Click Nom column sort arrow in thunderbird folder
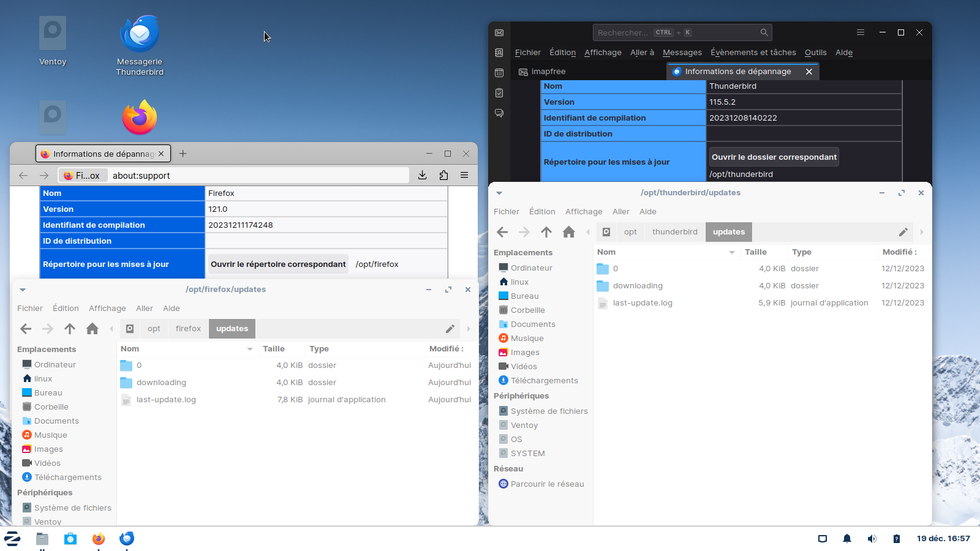 (x=731, y=252)
